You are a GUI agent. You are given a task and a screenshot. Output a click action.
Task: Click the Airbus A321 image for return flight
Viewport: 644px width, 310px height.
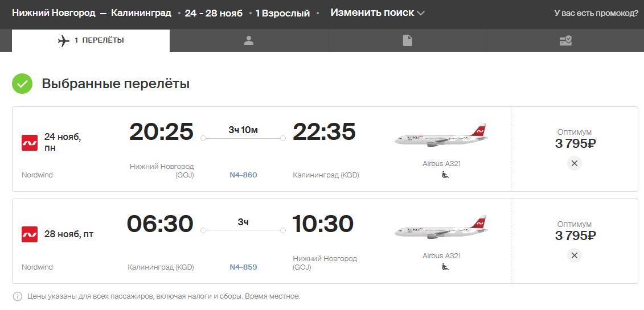(x=441, y=227)
